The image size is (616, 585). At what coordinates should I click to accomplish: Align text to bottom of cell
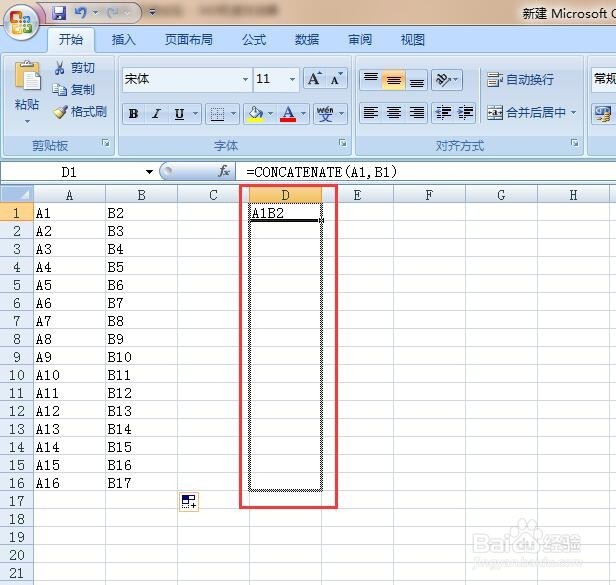(x=416, y=80)
